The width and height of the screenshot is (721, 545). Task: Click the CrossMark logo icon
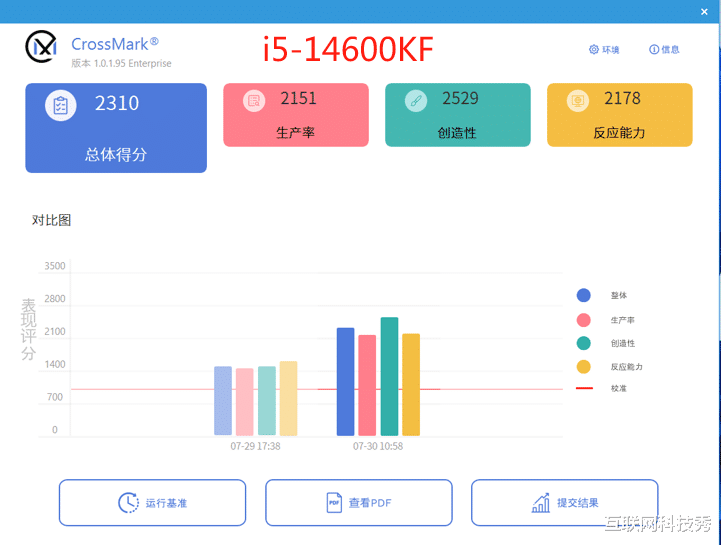click(x=41, y=46)
